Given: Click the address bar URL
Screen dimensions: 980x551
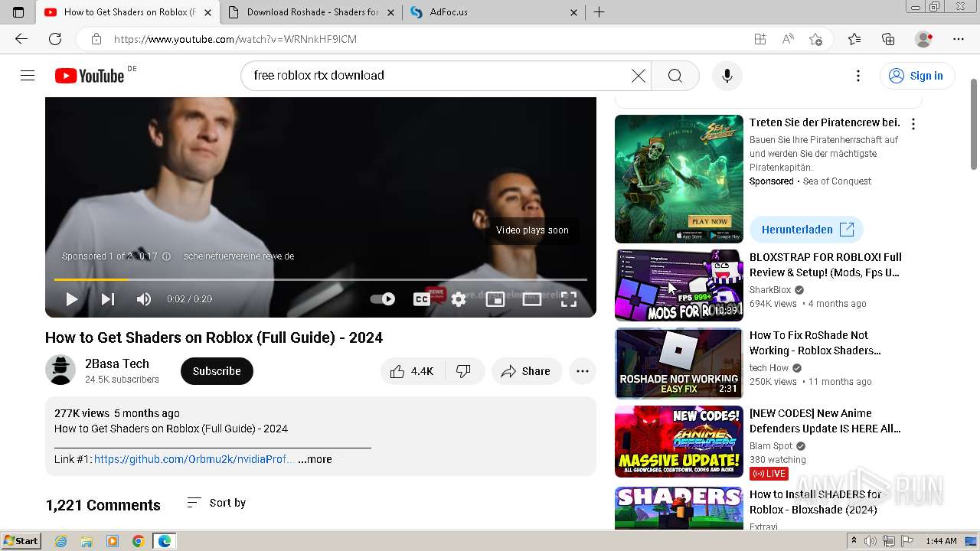Looking at the screenshot, I should (x=235, y=39).
